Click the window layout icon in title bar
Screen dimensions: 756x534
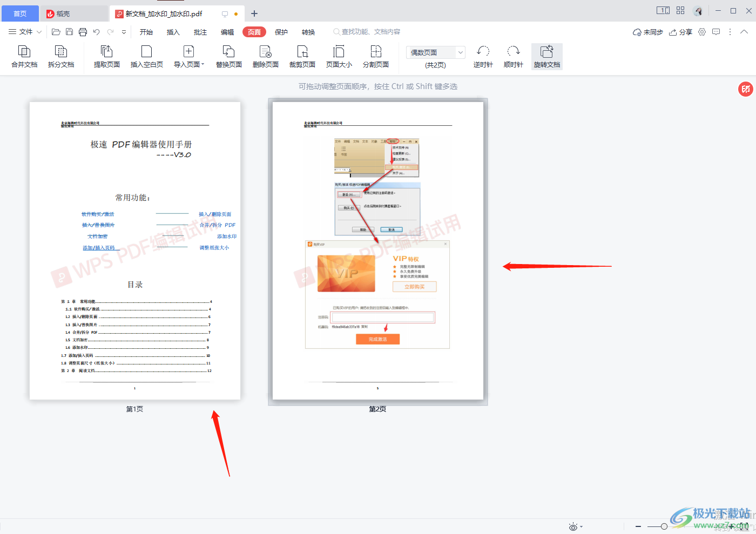click(663, 10)
